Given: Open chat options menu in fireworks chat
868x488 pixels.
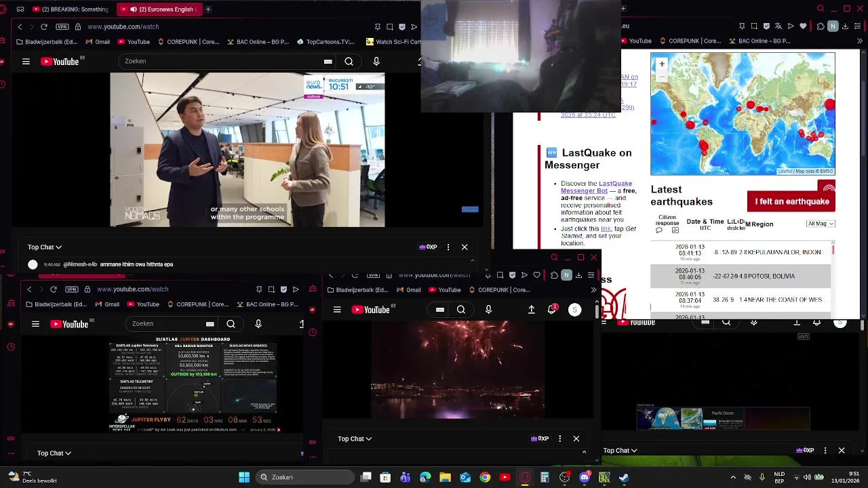Looking at the screenshot, I should click(x=560, y=439).
